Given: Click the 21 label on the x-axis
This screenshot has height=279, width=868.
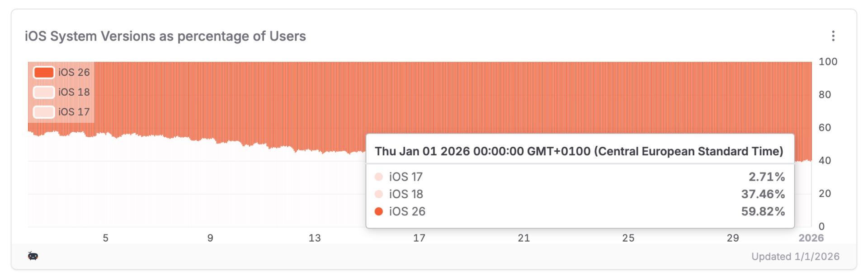Looking at the screenshot, I should (x=524, y=238).
